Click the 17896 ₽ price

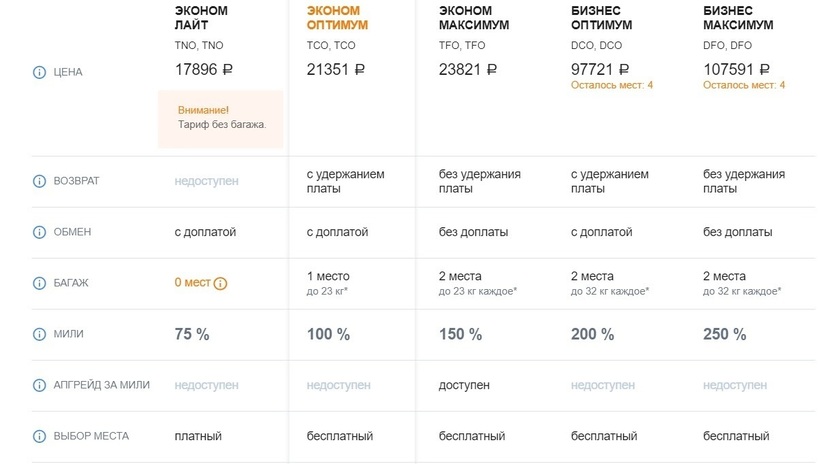[204, 69]
